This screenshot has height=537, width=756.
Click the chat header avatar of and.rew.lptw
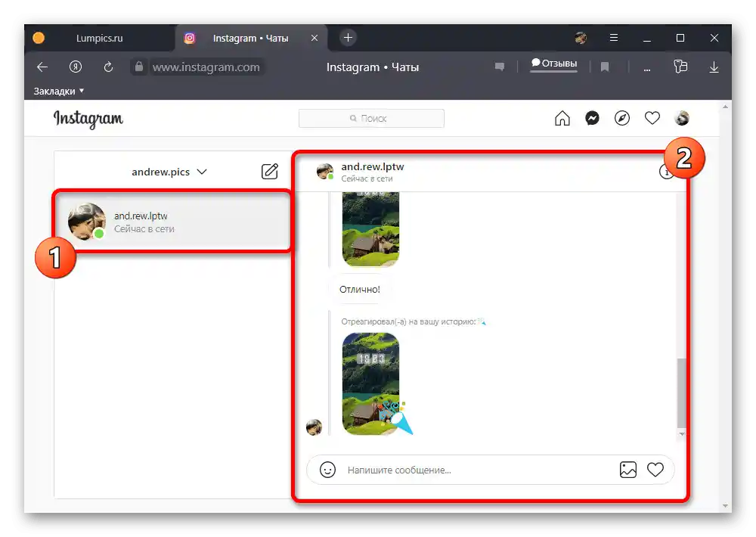(325, 171)
